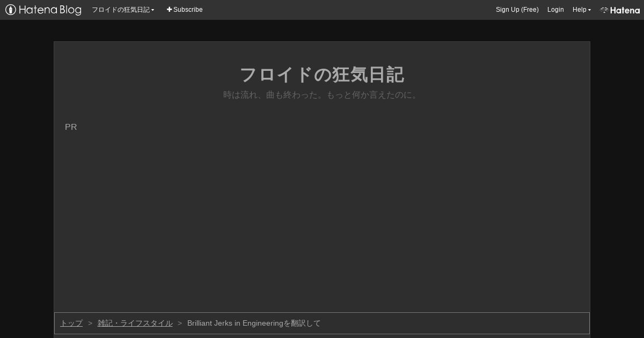The height and width of the screenshot is (338, 644).
Task: Open the blog title フロイドの狂気日記 heading
Action: click(x=321, y=75)
